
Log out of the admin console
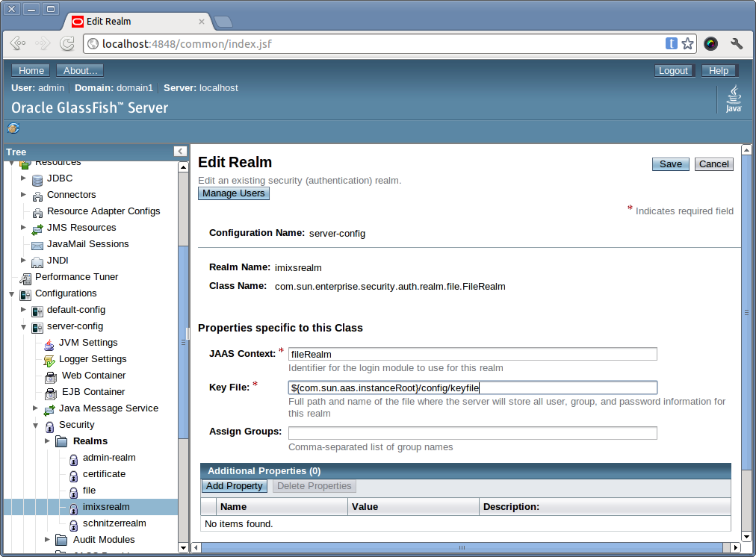click(x=674, y=70)
